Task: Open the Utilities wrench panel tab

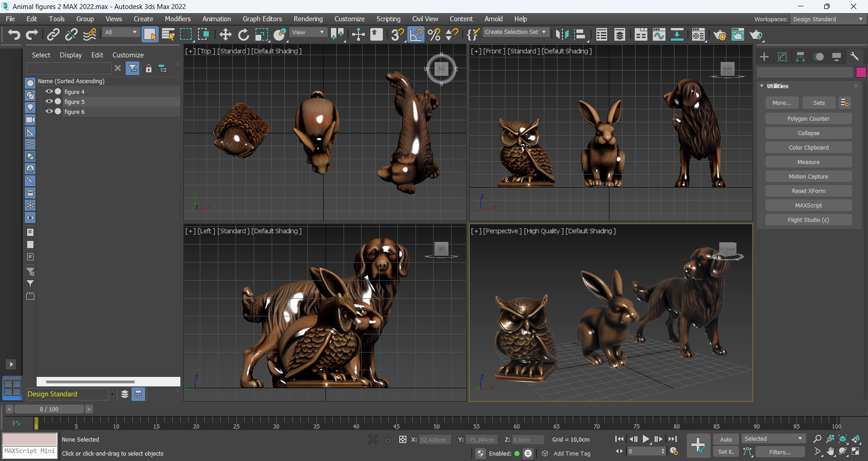Action: (x=854, y=56)
